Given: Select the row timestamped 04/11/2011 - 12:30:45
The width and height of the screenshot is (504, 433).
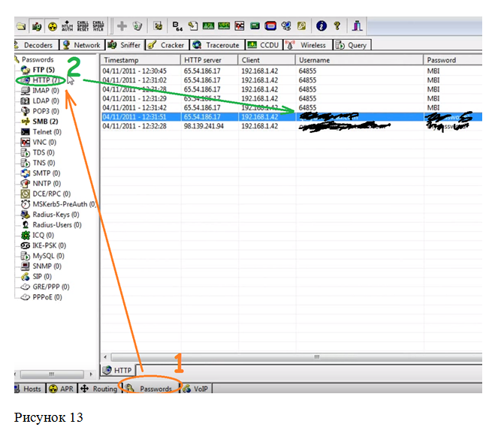Looking at the screenshot, I should [x=291, y=71].
